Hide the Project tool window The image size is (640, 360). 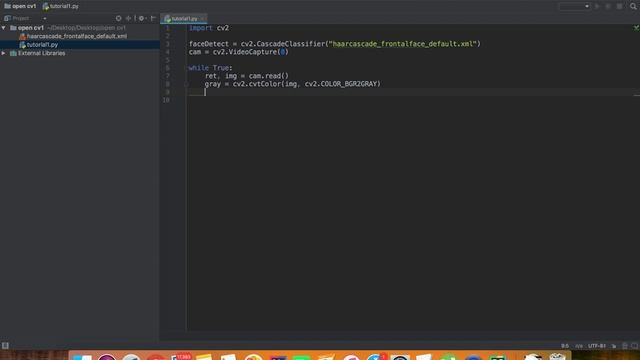click(x=153, y=18)
